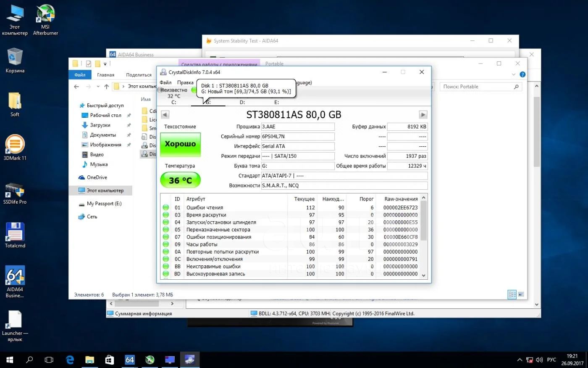
Task: Click scroll-down arrow of SMART attribute list
Action: click(424, 275)
